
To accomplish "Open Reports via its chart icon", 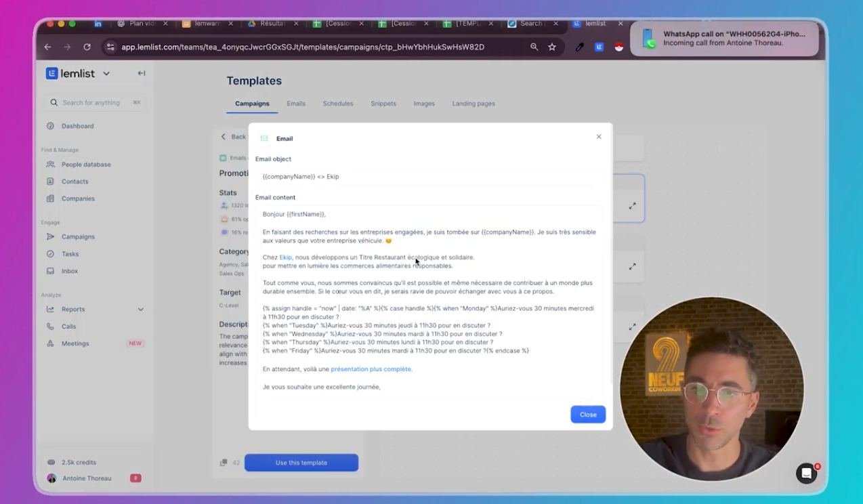I will pos(50,309).
